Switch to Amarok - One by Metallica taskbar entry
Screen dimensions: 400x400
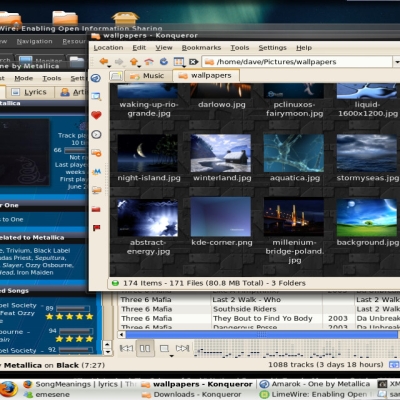point(315,384)
